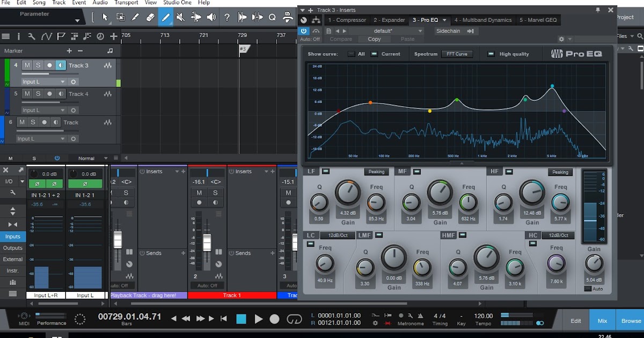Bypass the Pro EQ with the power button

click(x=304, y=31)
